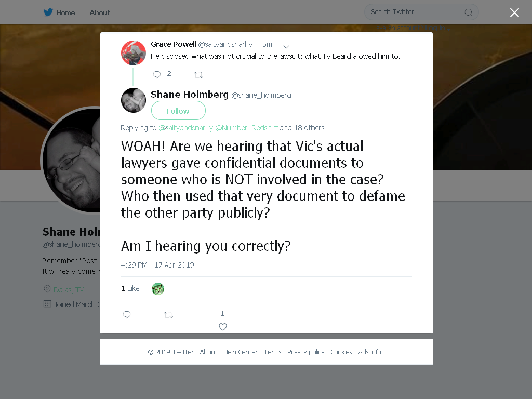Like Shane Holmberg's tweet with heart icon
Viewport: 532px width, 399px height.
222,327
